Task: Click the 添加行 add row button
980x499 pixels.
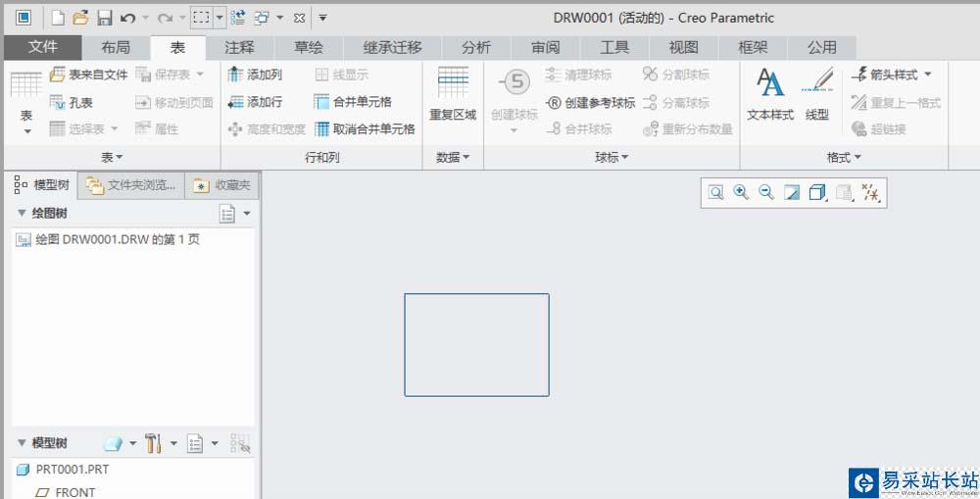Action: tap(255, 102)
